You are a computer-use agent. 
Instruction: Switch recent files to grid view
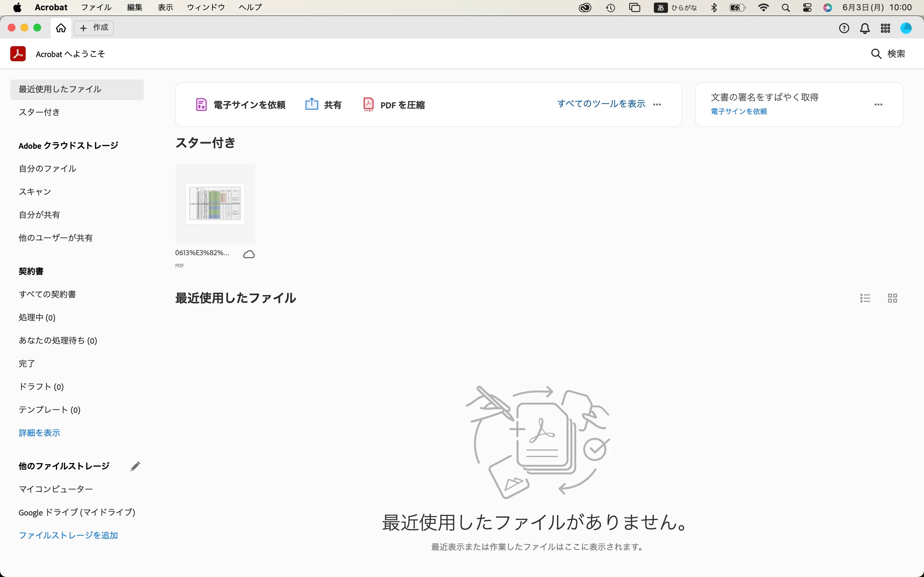point(892,298)
